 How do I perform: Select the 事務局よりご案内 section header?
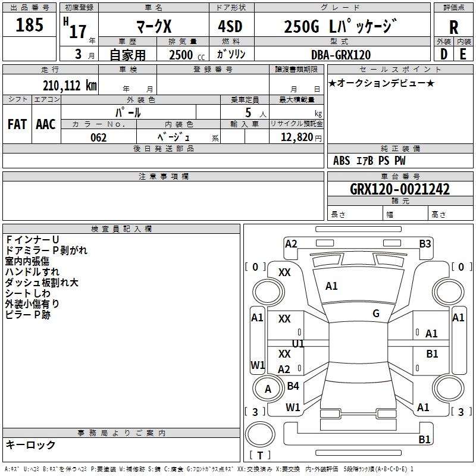click(121, 433)
